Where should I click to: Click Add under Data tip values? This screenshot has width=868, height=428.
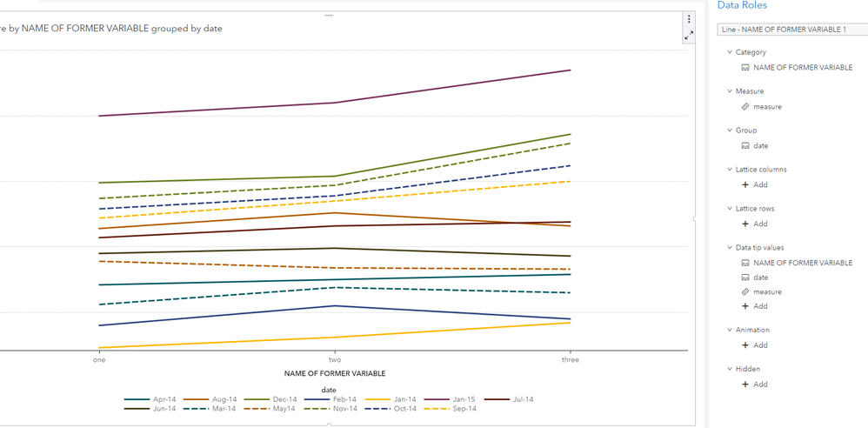click(760, 306)
